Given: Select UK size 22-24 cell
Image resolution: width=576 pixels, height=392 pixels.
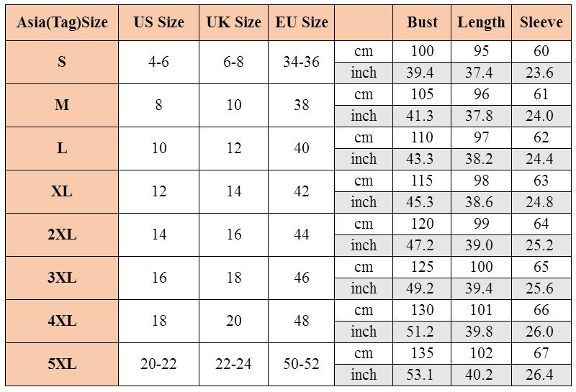Looking at the screenshot, I should 233,364.
